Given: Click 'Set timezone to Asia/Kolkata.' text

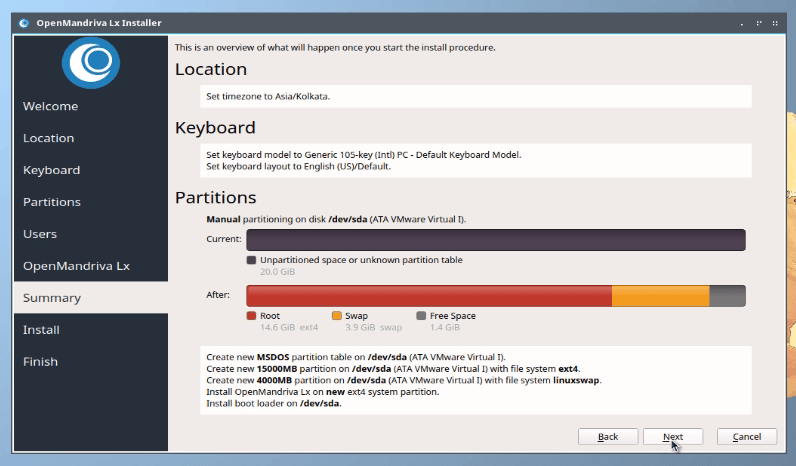Looking at the screenshot, I should point(268,96).
